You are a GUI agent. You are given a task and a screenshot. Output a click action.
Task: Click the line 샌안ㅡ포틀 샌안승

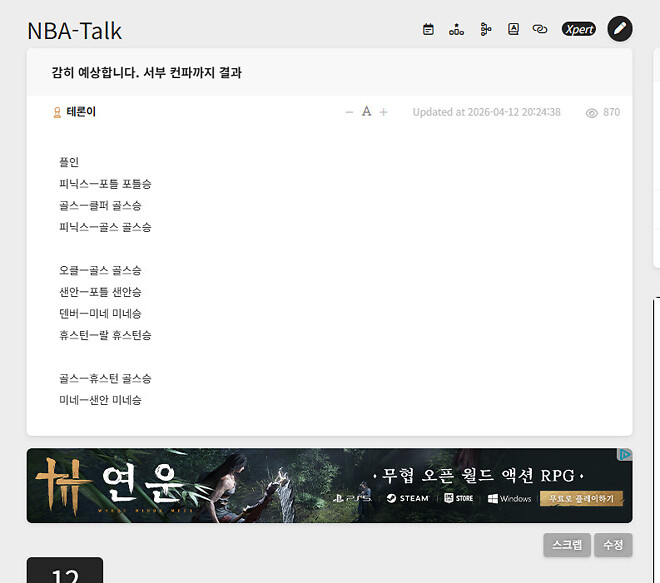click(100, 292)
